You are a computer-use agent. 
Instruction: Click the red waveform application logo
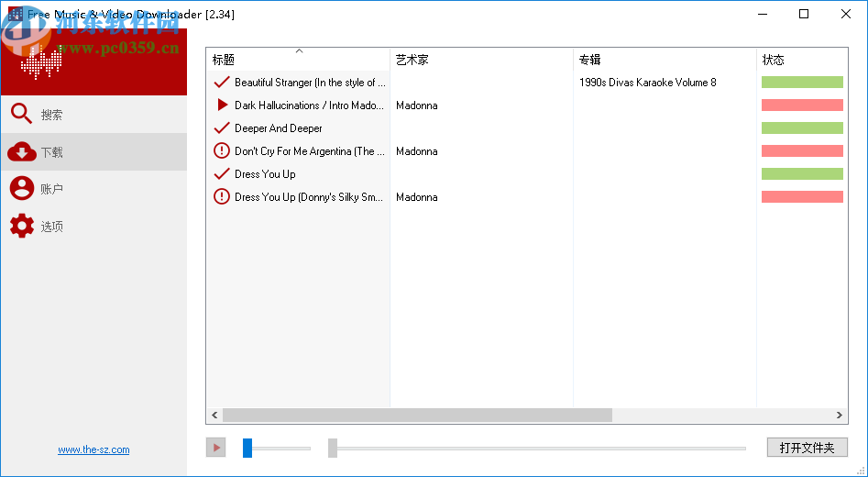click(x=40, y=62)
